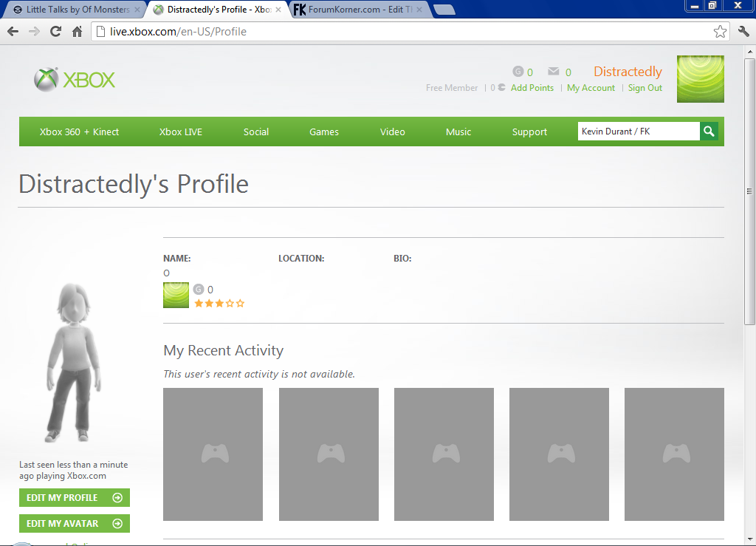Click the last recent activity game tile
Image resolution: width=756 pixels, height=546 pixels.
pyautogui.click(x=674, y=454)
